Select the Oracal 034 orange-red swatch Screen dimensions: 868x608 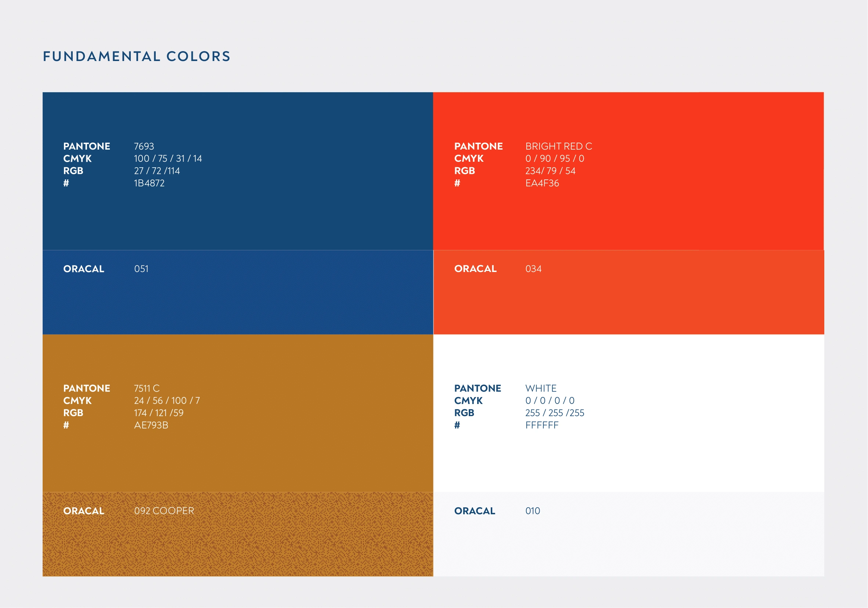[628, 292]
